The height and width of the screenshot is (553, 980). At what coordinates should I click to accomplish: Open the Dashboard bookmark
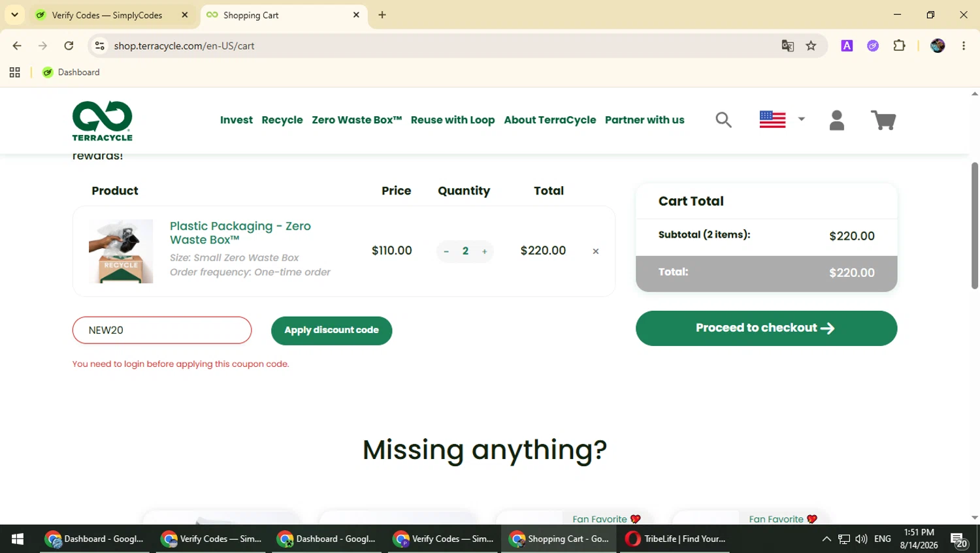coord(71,72)
